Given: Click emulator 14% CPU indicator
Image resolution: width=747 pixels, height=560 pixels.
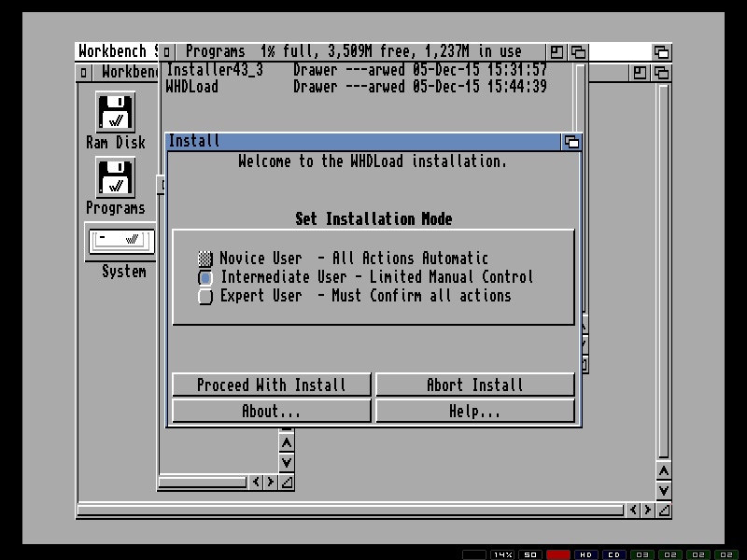Looking at the screenshot, I should [502, 554].
